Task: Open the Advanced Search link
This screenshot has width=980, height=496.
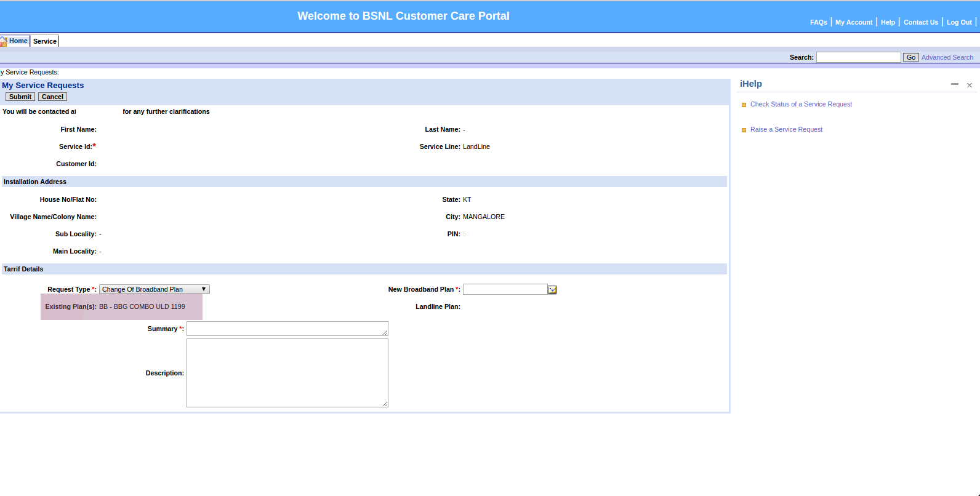Action: pyautogui.click(x=947, y=57)
